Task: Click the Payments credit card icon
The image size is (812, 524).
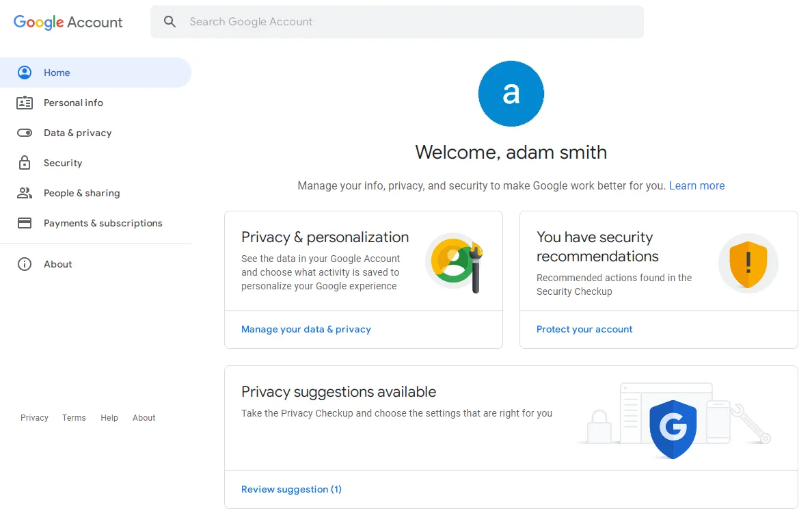Action: point(25,223)
